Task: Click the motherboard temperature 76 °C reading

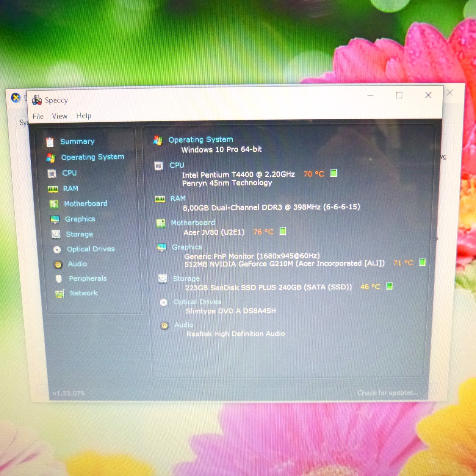Action: [x=263, y=232]
